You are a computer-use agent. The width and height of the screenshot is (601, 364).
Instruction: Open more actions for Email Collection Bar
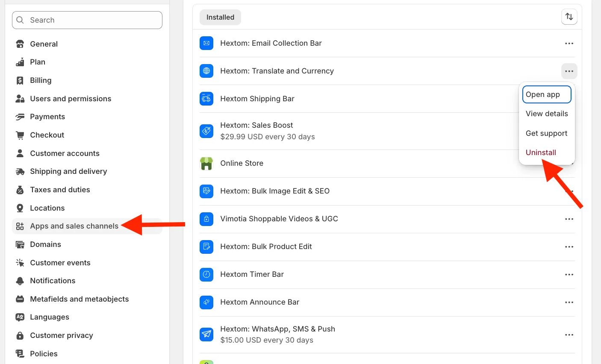[569, 43]
